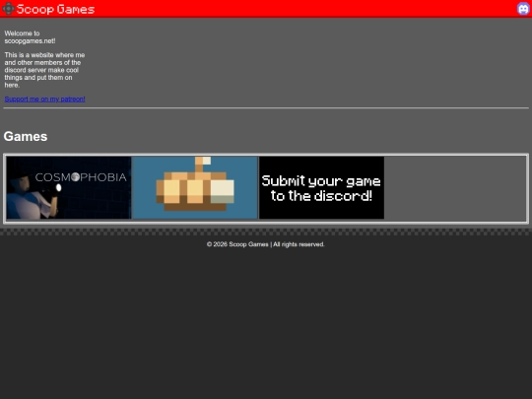Click the 'Games' section heading
This screenshot has width=532, height=399.
pyautogui.click(x=26, y=136)
